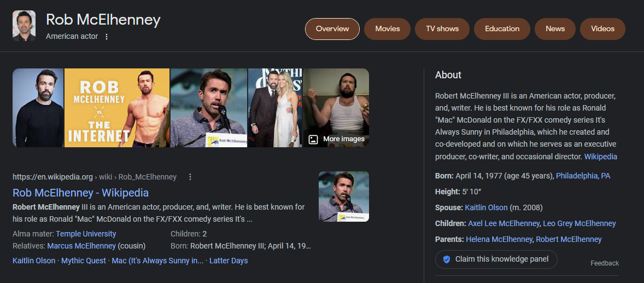Click the en.wikipedia.org URL breadcrumb
The height and width of the screenshot is (283, 644).
click(95, 177)
